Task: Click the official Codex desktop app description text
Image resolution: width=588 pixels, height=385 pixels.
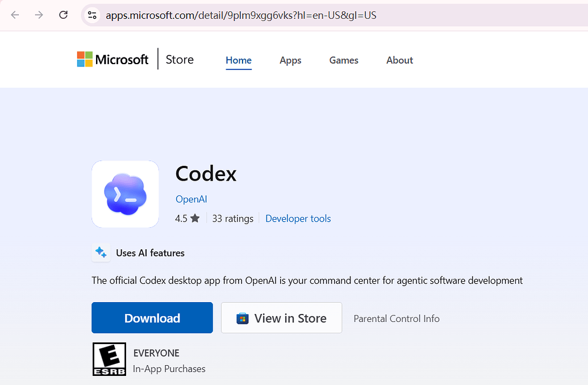Action: [307, 281]
